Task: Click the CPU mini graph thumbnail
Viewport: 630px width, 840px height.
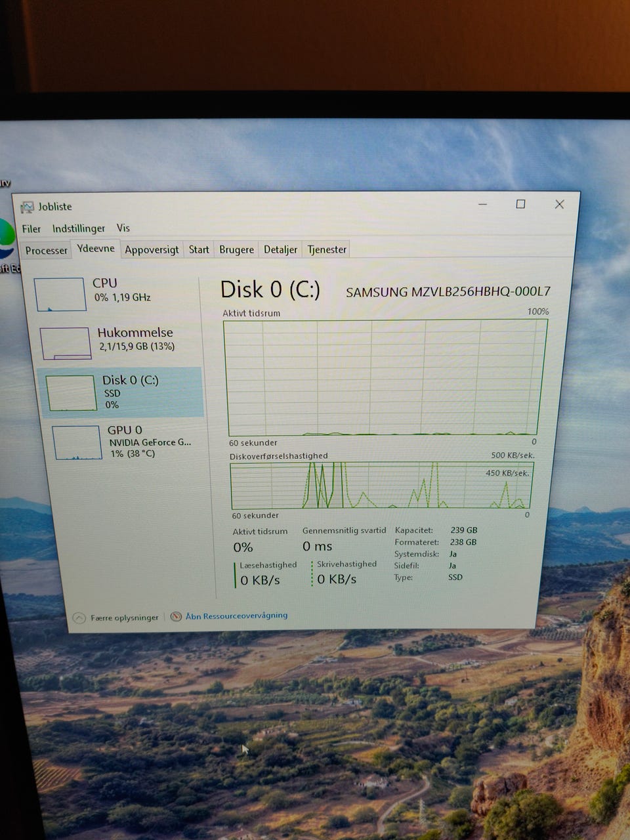Action: pos(60,293)
